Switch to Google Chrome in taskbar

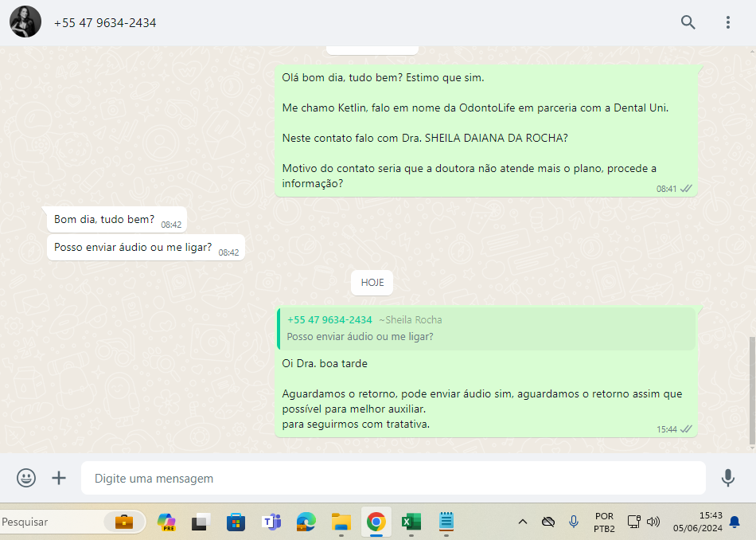click(x=376, y=522)
